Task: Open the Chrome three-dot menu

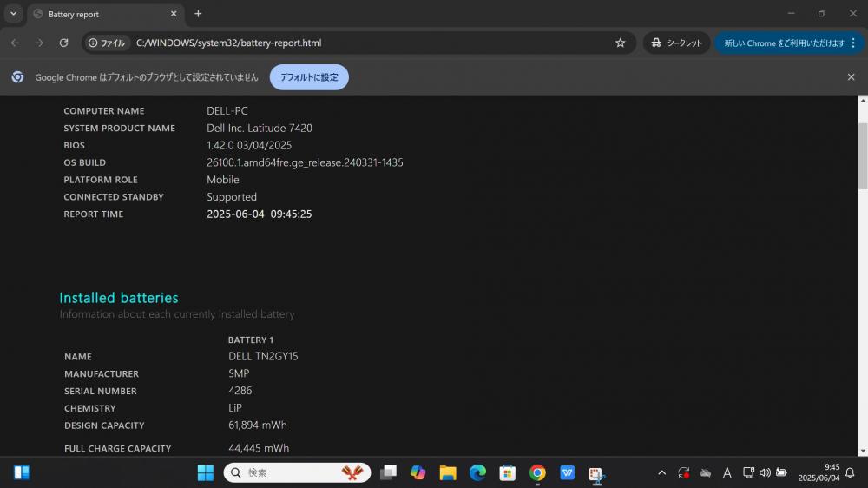Action: [853, 43]
